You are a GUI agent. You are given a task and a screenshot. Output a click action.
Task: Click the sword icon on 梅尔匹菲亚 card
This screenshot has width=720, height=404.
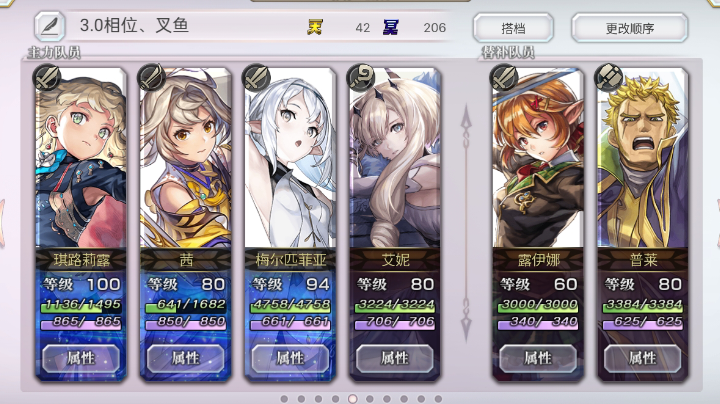[256, 77]
